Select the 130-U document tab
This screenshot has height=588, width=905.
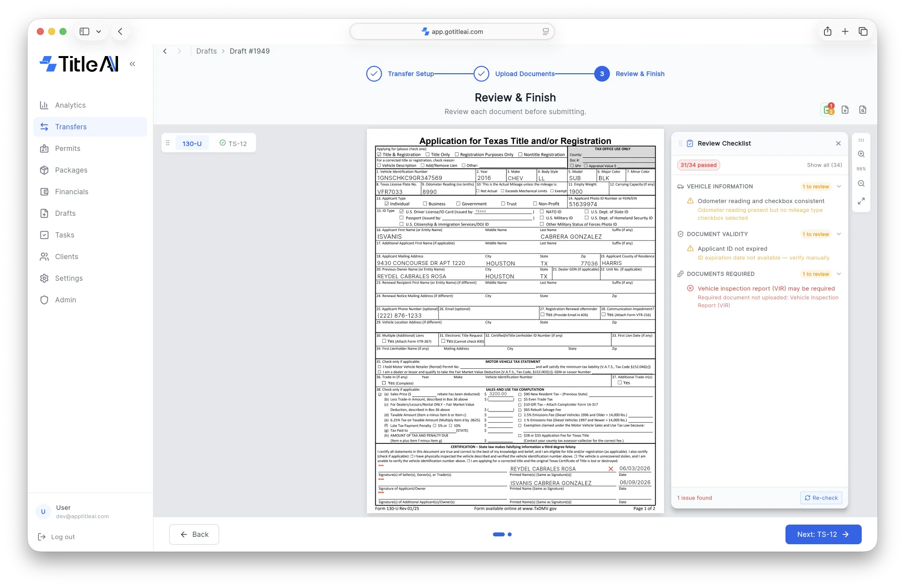(x=192, y=144)
